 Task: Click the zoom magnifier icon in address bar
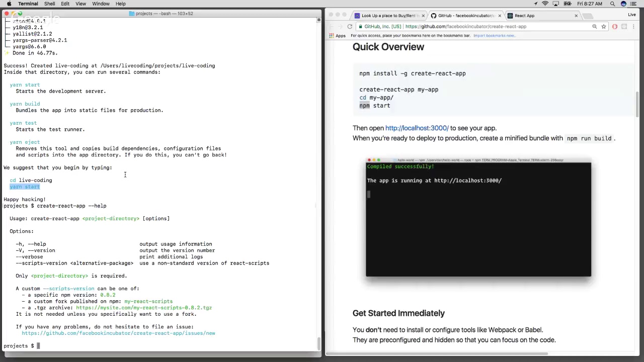coord(595,27)
